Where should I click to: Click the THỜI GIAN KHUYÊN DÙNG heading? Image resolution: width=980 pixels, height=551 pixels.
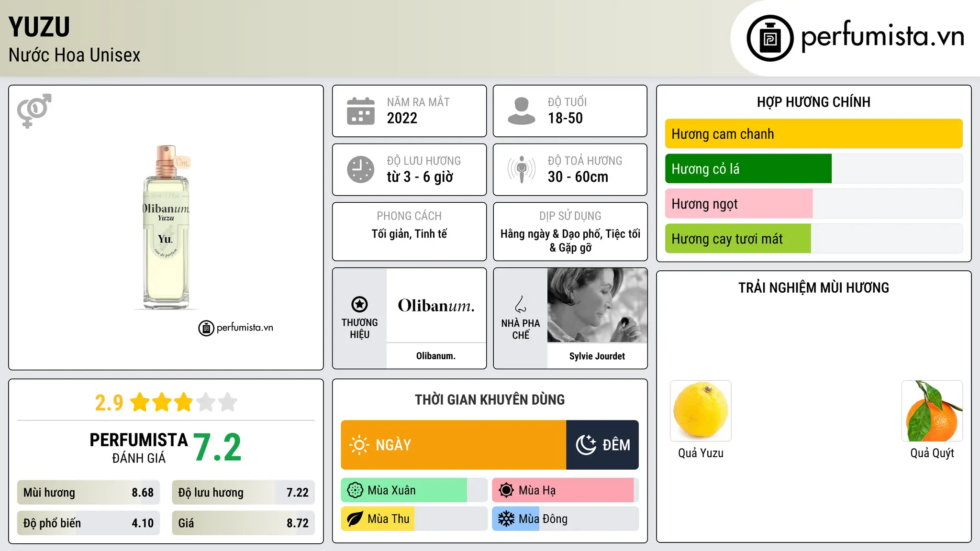point(490,399)
